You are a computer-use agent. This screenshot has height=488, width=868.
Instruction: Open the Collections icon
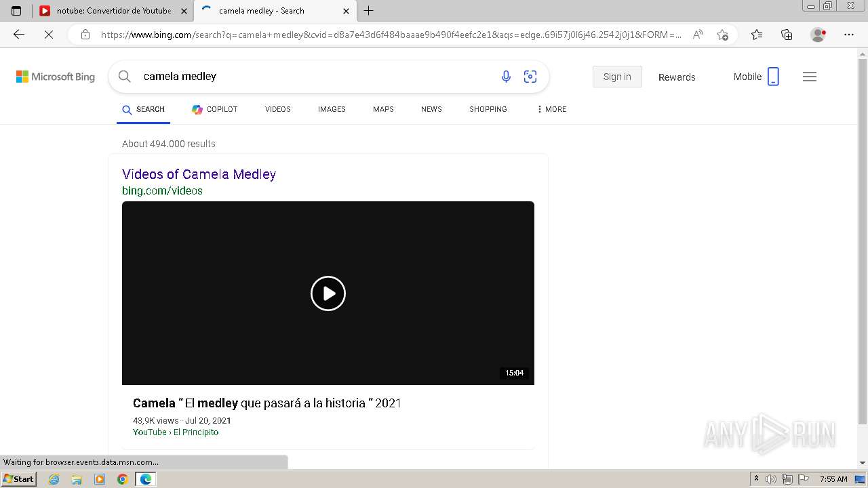787,35
